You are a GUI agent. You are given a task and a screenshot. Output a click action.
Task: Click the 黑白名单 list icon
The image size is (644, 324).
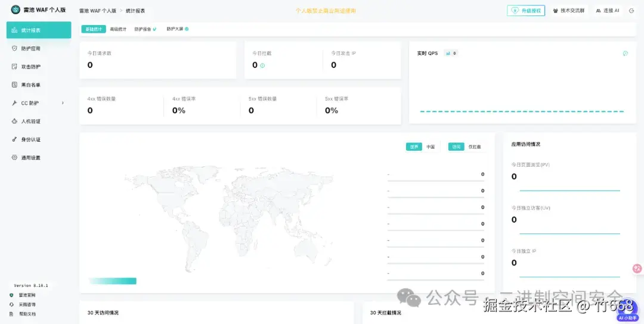pyautogui.click(x=14, y=85)
